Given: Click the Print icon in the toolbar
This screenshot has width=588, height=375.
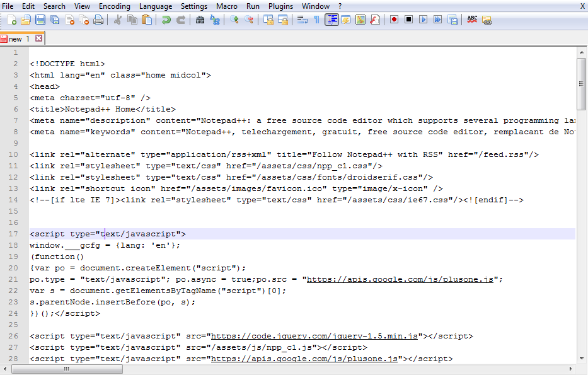Looking at the screenshot, I should (98, 20).
